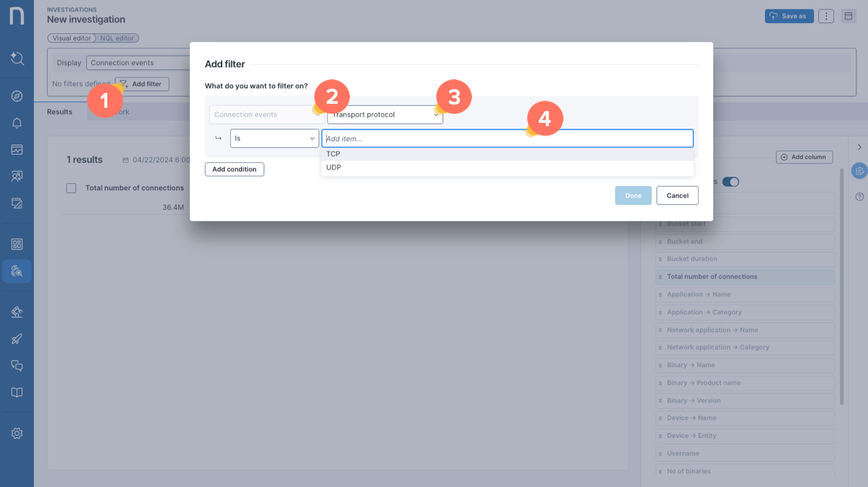Screen dimensions: 868x487
Task: Click the help question mark icon
Action: point(859,197)
